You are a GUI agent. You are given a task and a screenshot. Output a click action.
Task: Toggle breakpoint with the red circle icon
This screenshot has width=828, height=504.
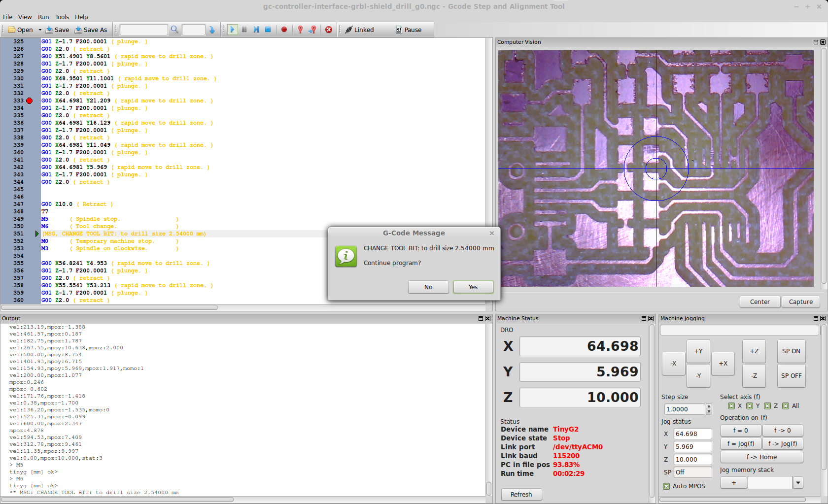284,30
